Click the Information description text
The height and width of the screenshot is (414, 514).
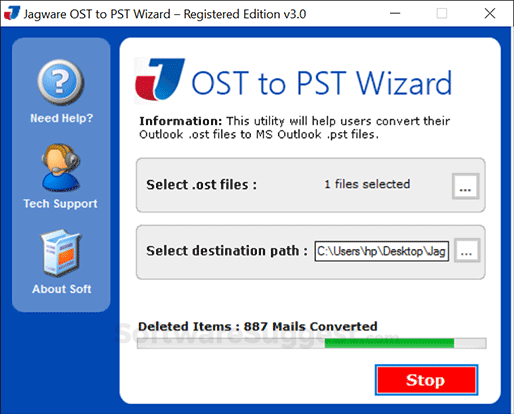point(295,127)
